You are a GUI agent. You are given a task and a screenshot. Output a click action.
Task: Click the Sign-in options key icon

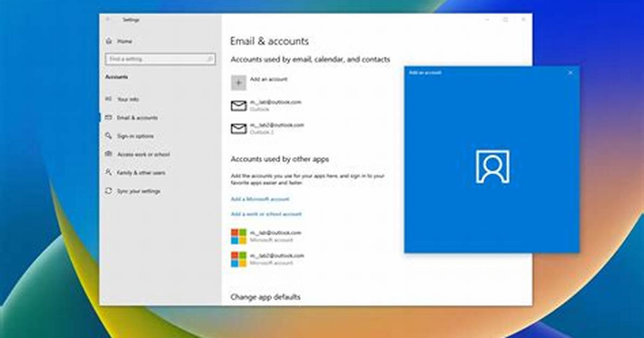(x=108, y=136)
